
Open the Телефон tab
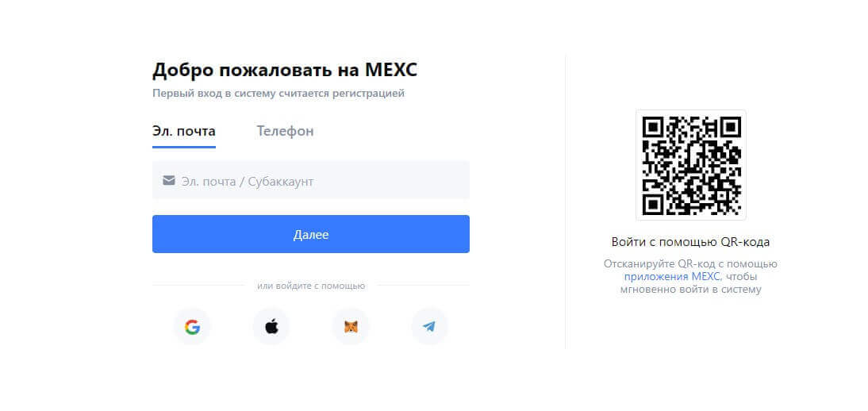[285, 131]
